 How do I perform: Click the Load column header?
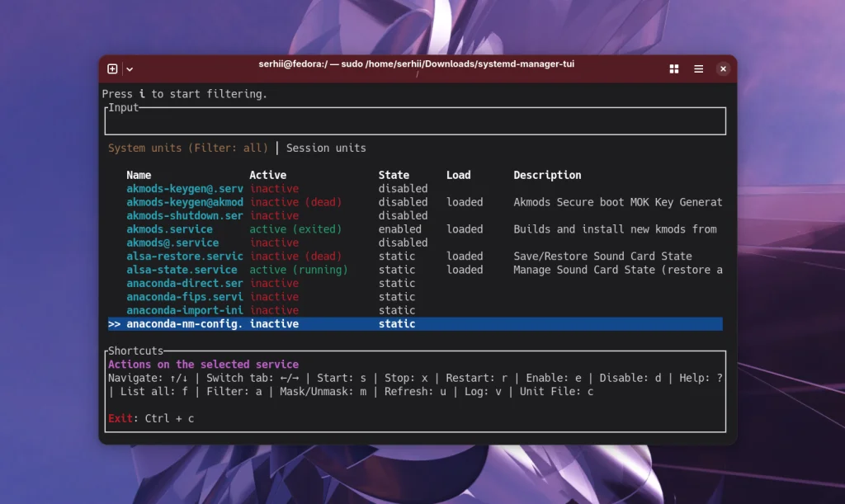pyautogui.click(x=459, y=175)
